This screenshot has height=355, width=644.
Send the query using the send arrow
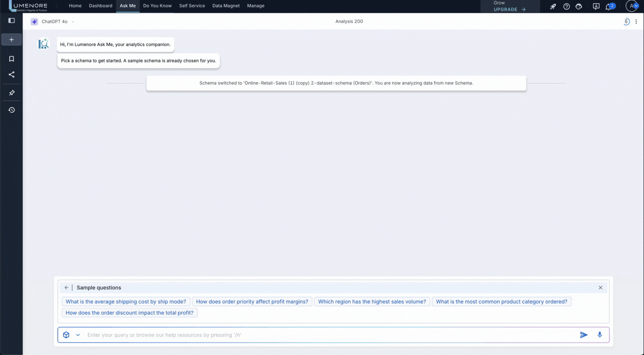[x=584, y=335]
